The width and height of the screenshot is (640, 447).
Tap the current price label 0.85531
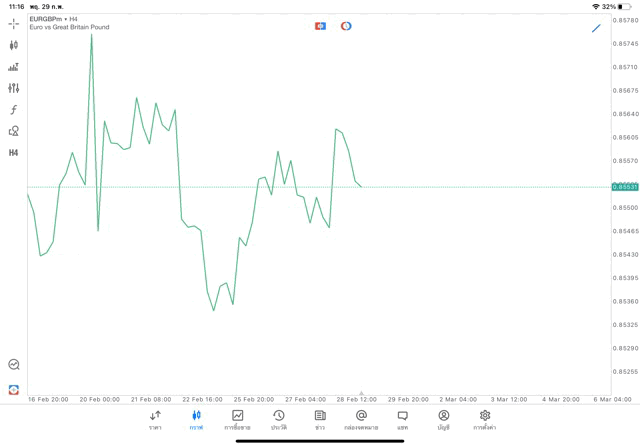tap(625, 187)
